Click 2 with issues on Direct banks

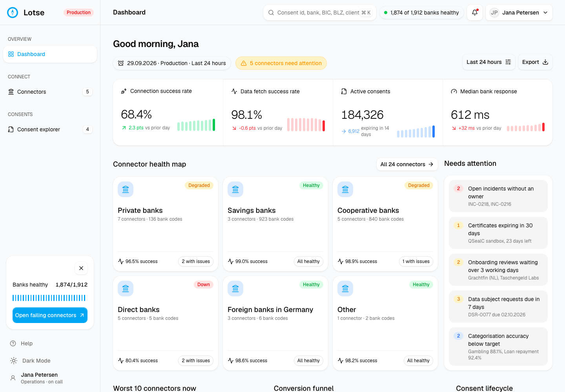[x=196, y=361]
